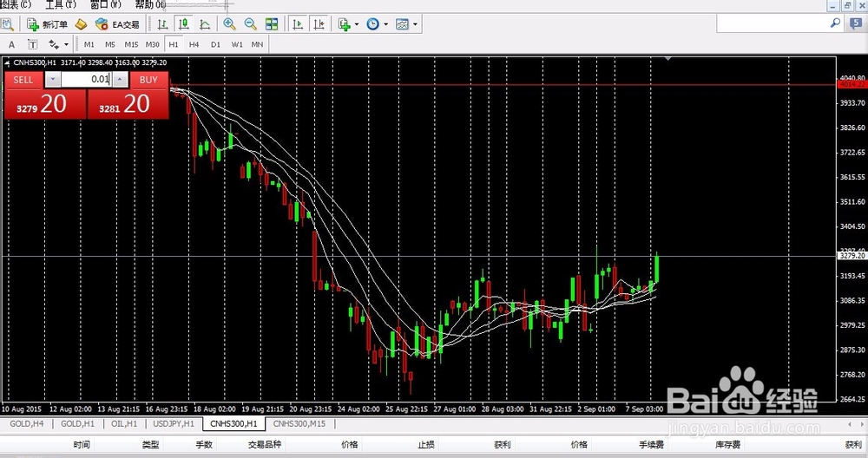Screen dimensions: 868x458
Task: Sort terminal by 交易品种 column header
Action: pyautogui.click(x=265, y=444)
